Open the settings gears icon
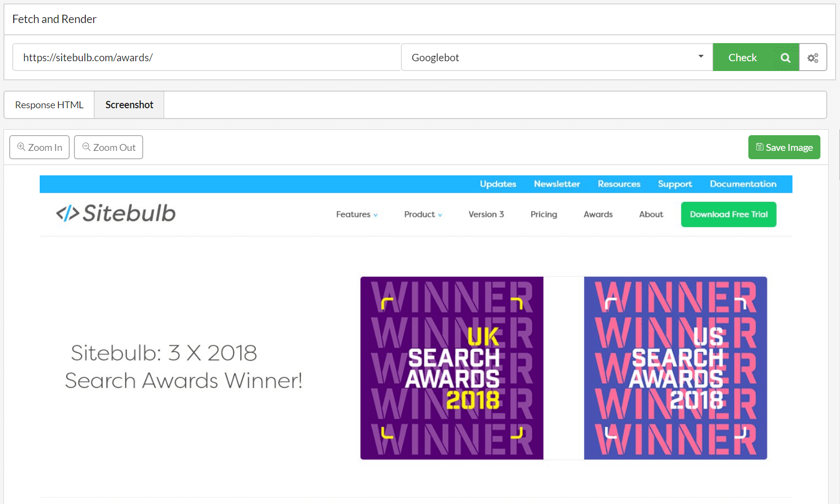The width and height of the screenshot is (840, 504). tap(813, 58)
